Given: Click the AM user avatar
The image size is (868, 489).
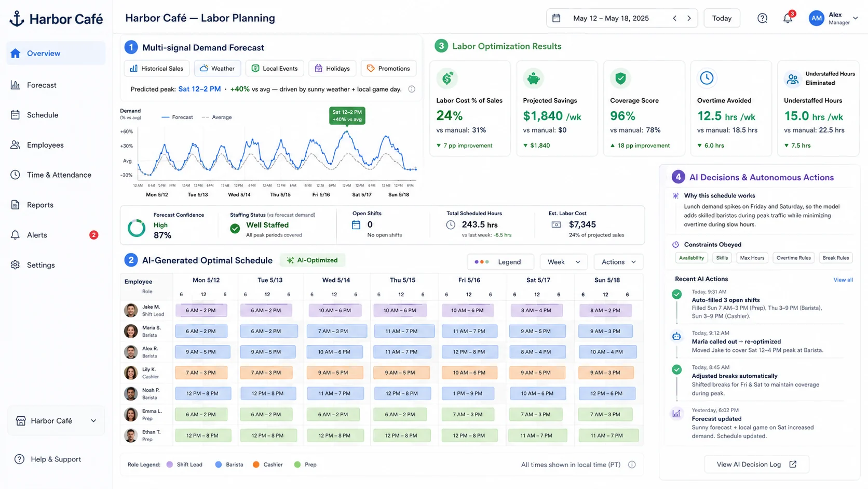Looking at the screenshot, I should (817, 18).
